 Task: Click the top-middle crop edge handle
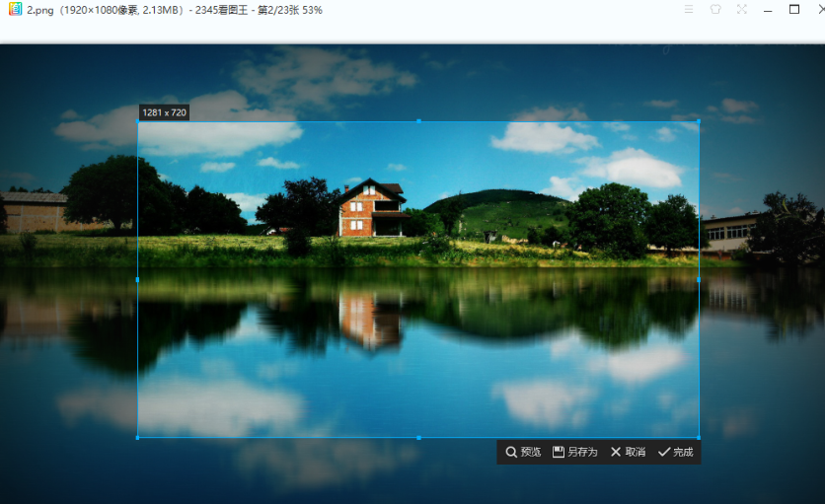(x=418, y=121)
